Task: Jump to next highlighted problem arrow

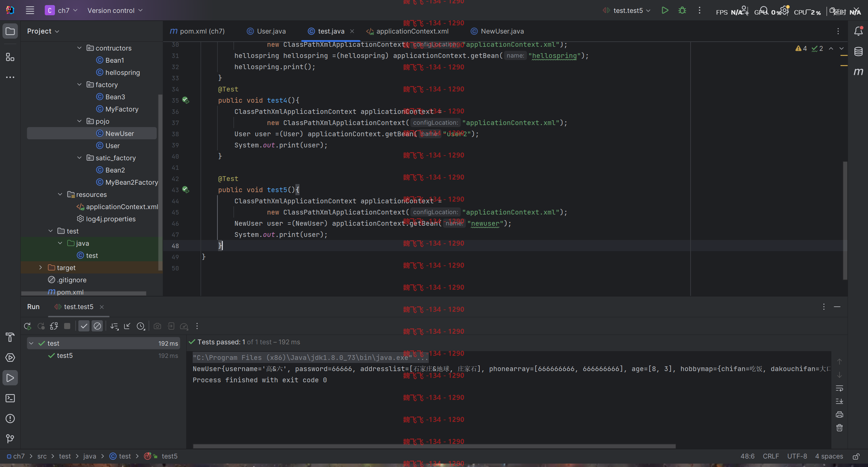Action: (x=842, y=48)
